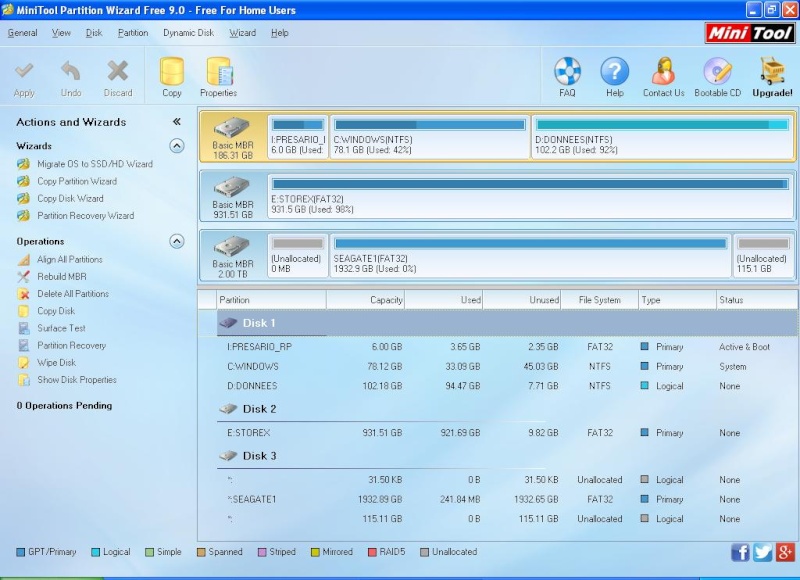Select the Rebuild MBR operation
The height and width of the screenshot is (580, 800).
coord(62,276)
